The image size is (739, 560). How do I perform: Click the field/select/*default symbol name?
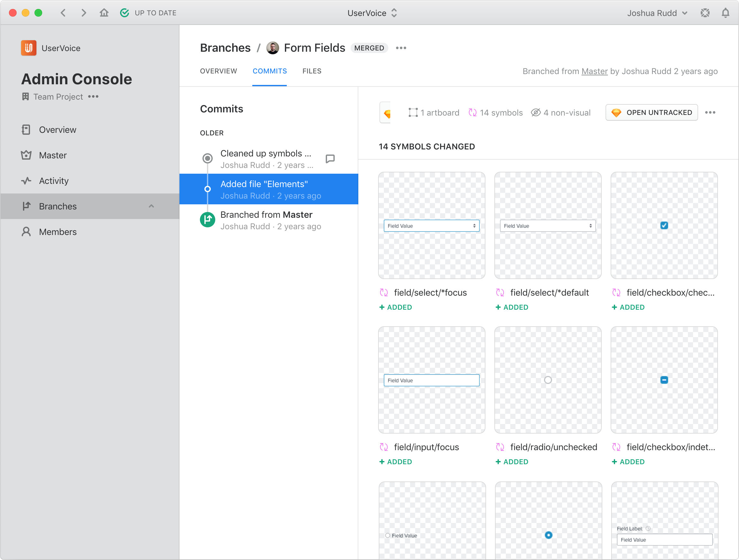pyautogui.click(x=550, y=292)
